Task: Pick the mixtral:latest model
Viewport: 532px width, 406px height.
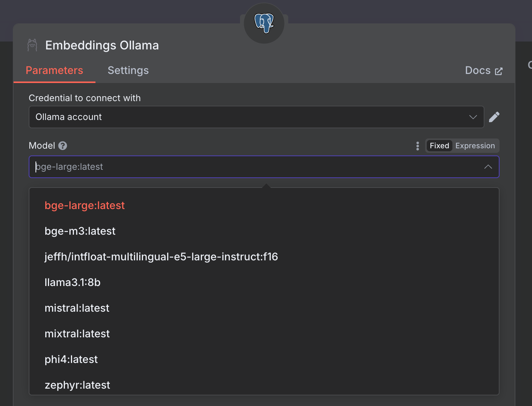Action: [264, 334]
